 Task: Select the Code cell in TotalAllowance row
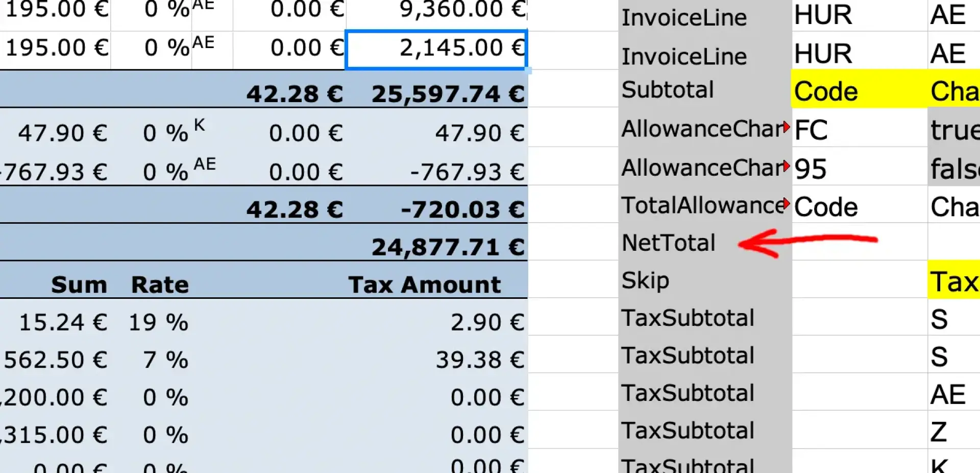(859, 204)
